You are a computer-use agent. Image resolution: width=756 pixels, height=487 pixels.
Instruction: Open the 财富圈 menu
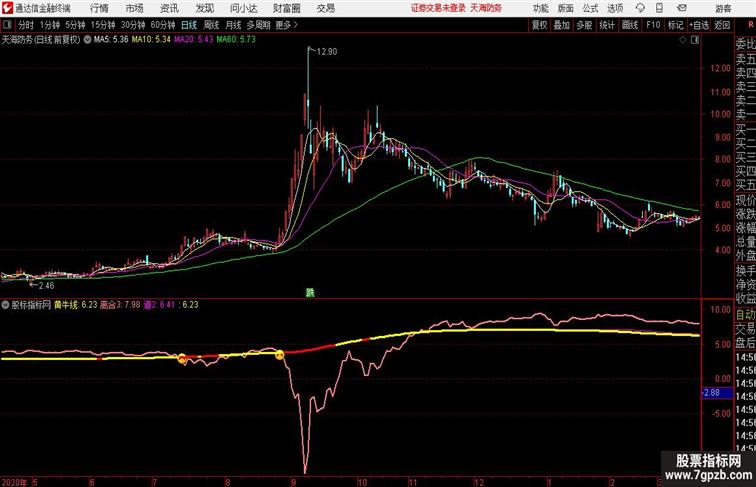(287, 8)
